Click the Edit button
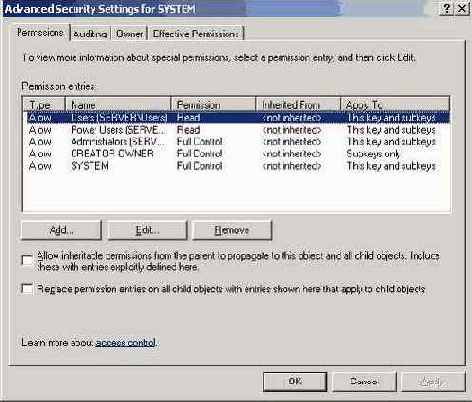472x402 pixels. [147, 230]
